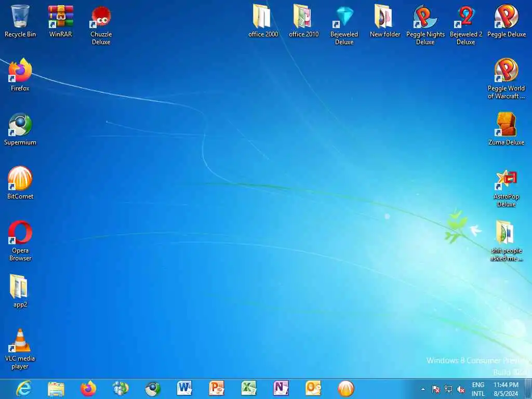The image size is (532, 399).
Task: Launch Supermium from the taskbar
Action: tap(153, 389)
